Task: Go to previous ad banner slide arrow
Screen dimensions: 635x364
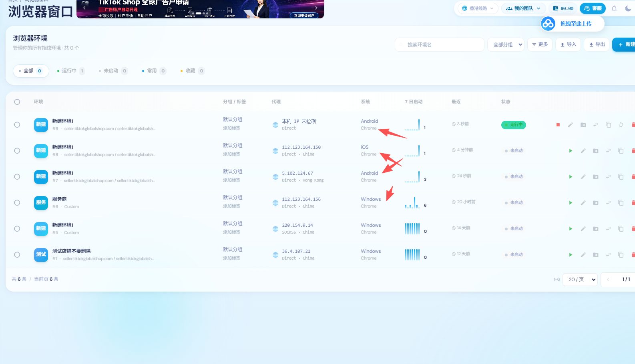Action: tap(84, 8)
